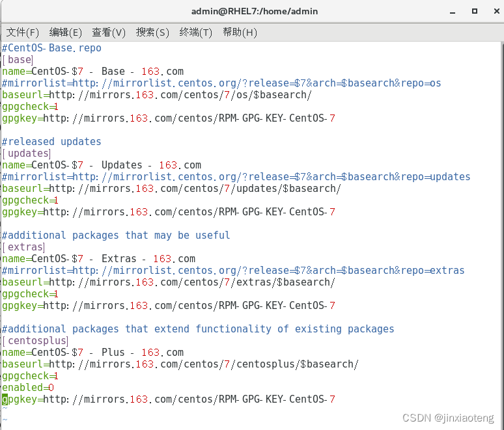Screen dimensions: 504x430
Task: Click the comment about extend functionality of existing packages
Action: tap(198, 329)
